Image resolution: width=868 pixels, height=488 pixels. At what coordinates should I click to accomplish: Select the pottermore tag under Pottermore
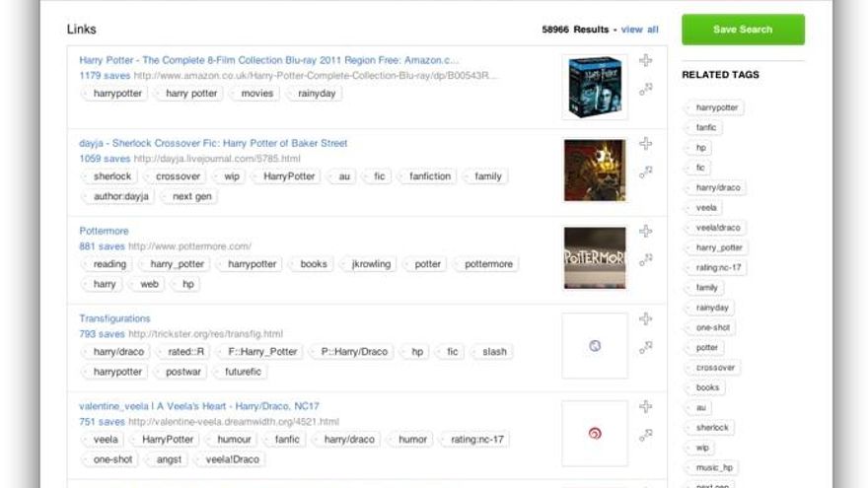[486, 264]
